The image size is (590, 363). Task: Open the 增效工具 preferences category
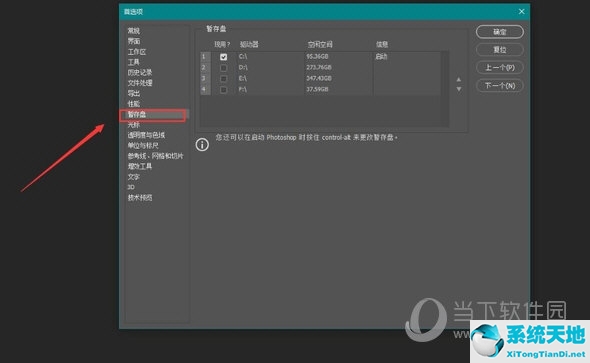click(140, 166)
